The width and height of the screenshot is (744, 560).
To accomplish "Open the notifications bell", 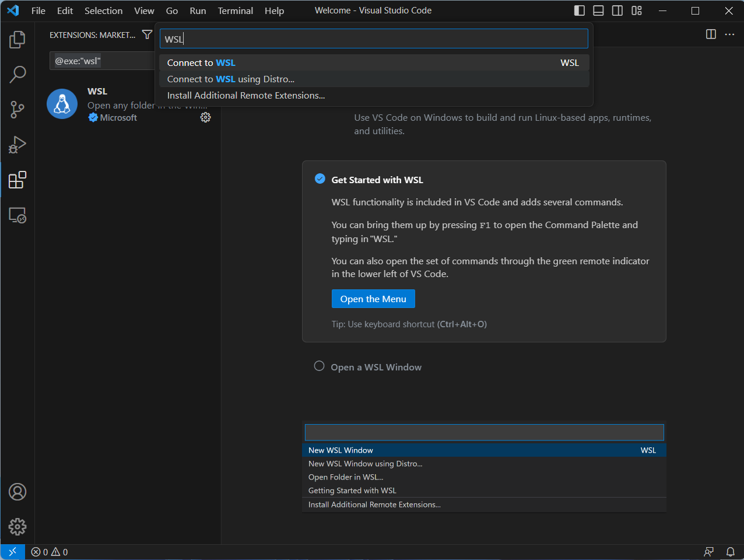I will (730, 552).
